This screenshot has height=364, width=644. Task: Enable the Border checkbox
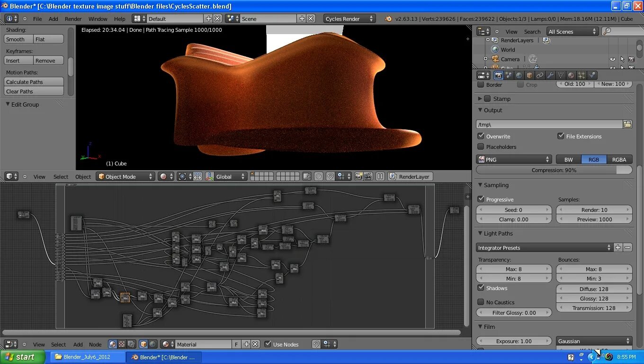481,85
